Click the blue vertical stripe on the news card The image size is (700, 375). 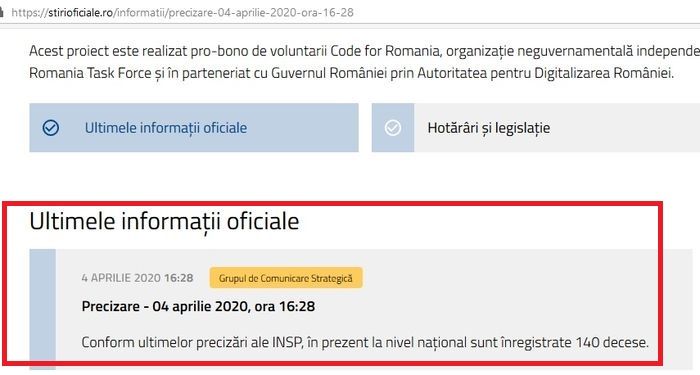(42, 309)
